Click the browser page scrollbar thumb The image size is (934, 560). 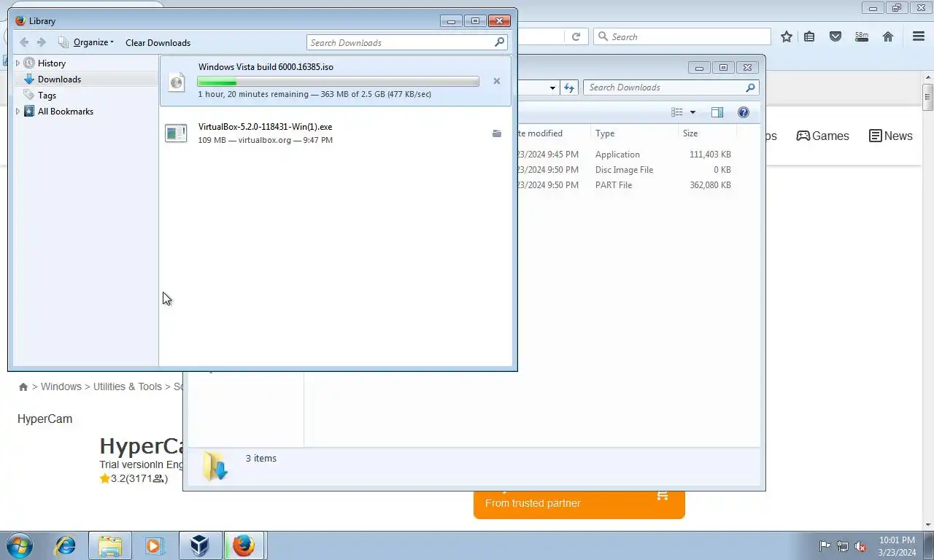click(x=928, y=97)
